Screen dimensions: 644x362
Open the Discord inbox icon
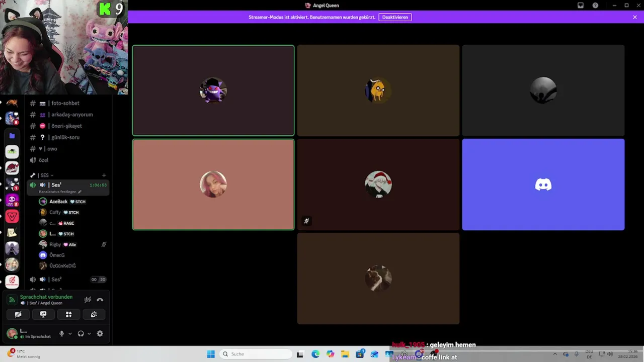click(x=581, y=6)
